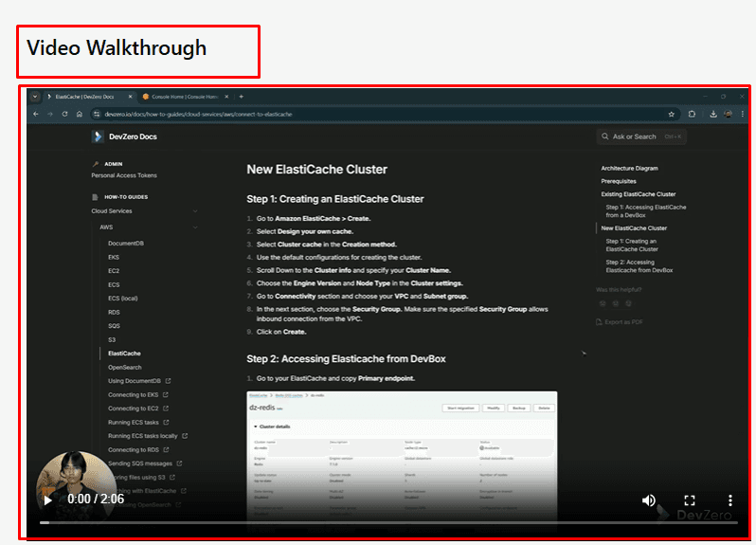Open the RDS sidebar item
The height and width of the screenshot is (545, 756).
click(x=114, y=313)
